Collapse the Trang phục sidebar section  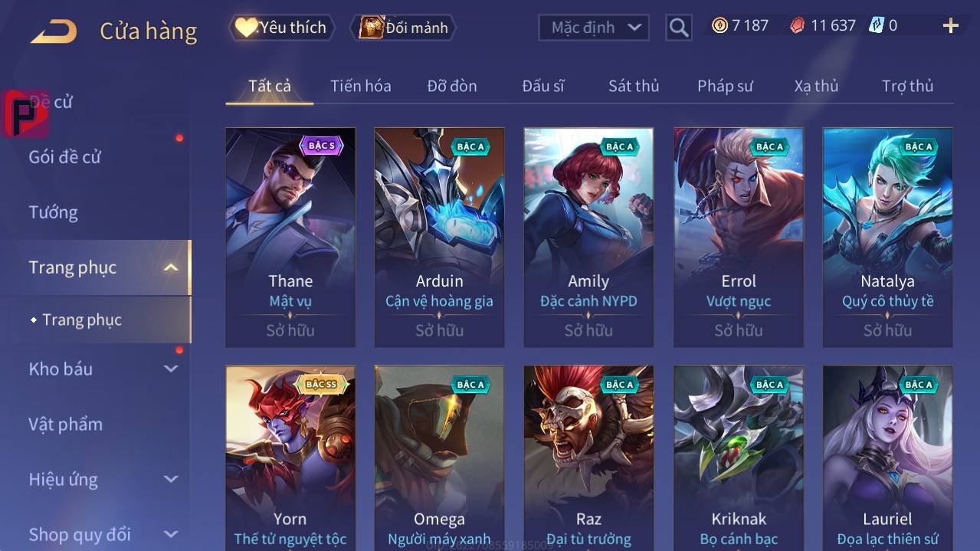(x=171, y=267)
